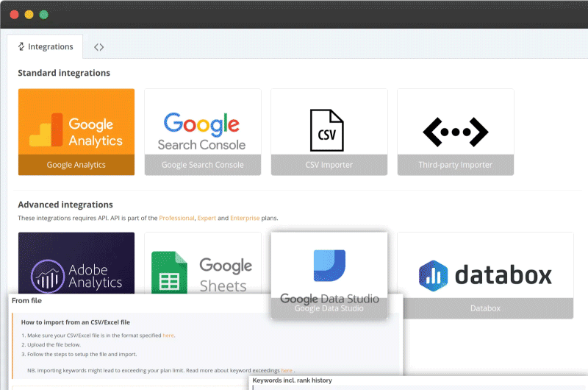Open the Third-party Importer card
This screenshot has width=588, height=390.
point(455,132)
